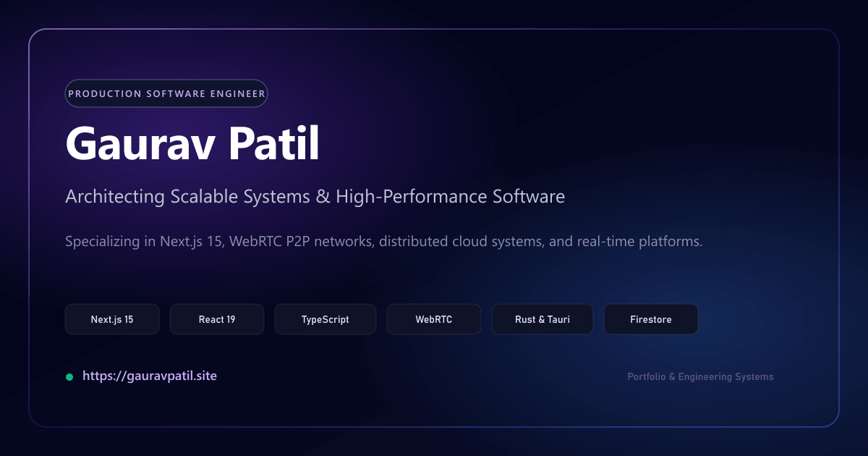
Task: Select the React 19 tech chip
Action: (x=217, y=319)
